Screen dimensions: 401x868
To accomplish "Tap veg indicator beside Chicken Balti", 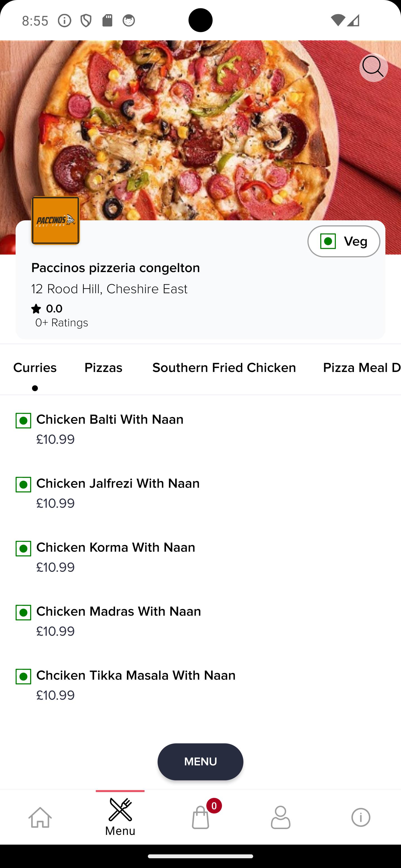I will [x=23, y=421].
